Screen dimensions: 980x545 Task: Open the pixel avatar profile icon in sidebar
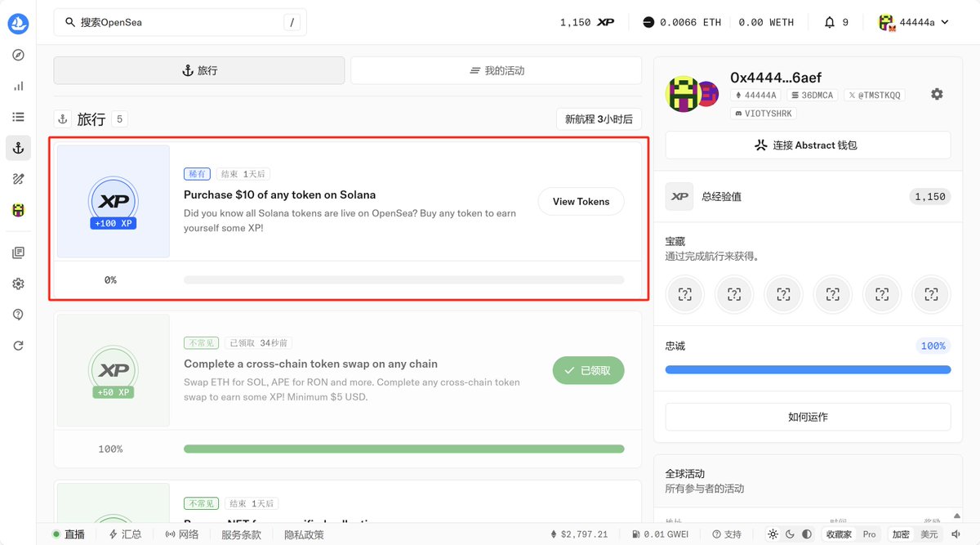click(x=18, y=210)
